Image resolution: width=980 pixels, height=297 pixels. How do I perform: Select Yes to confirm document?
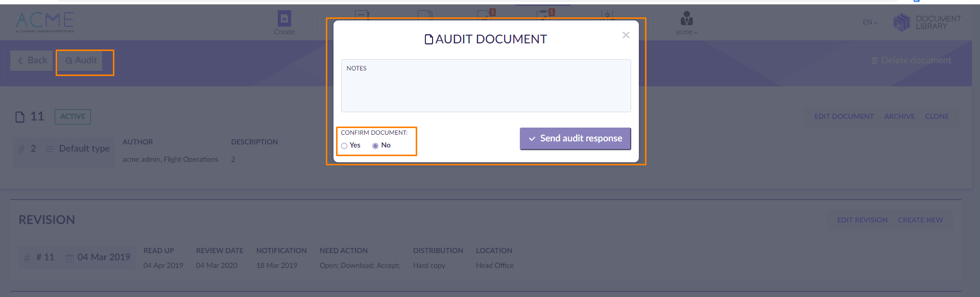pos(344,146)
